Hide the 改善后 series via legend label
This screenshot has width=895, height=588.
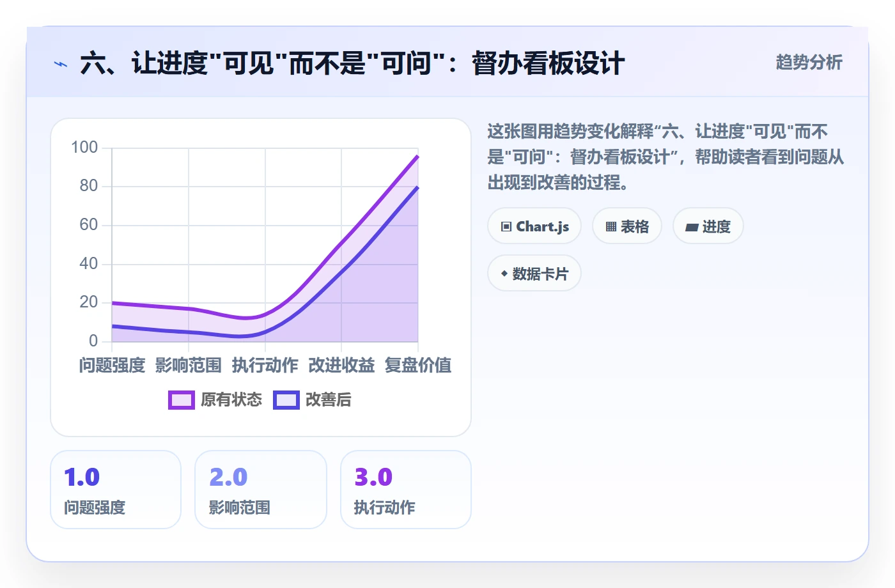pyautogui.click(x=329, y=400)
